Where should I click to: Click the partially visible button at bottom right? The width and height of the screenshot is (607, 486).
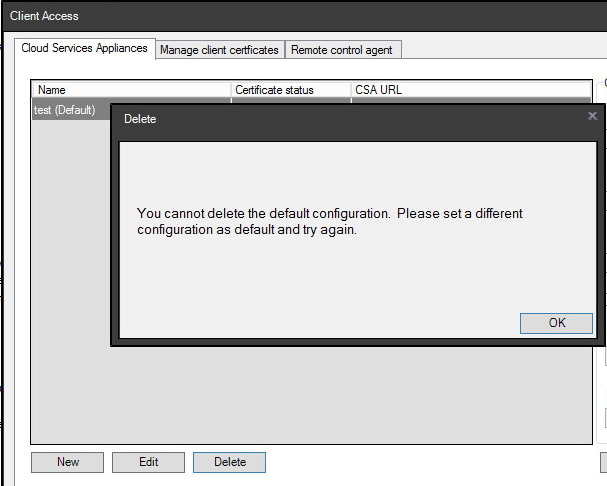(x=602, y=462)
